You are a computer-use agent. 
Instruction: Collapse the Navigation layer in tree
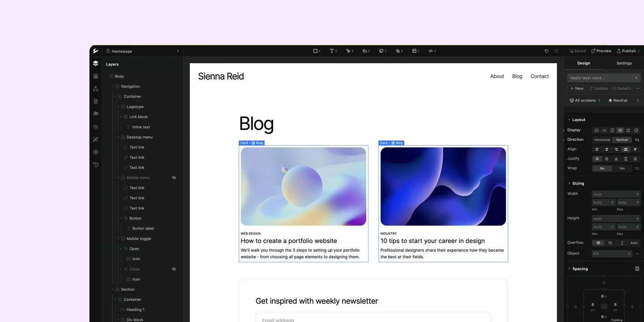[113, 86]
